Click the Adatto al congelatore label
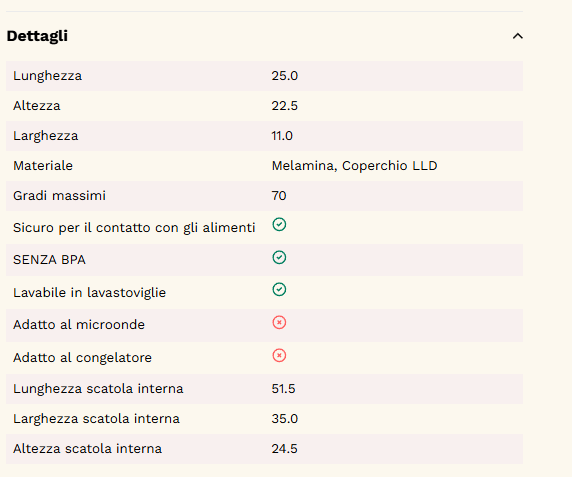 point(82,358)
